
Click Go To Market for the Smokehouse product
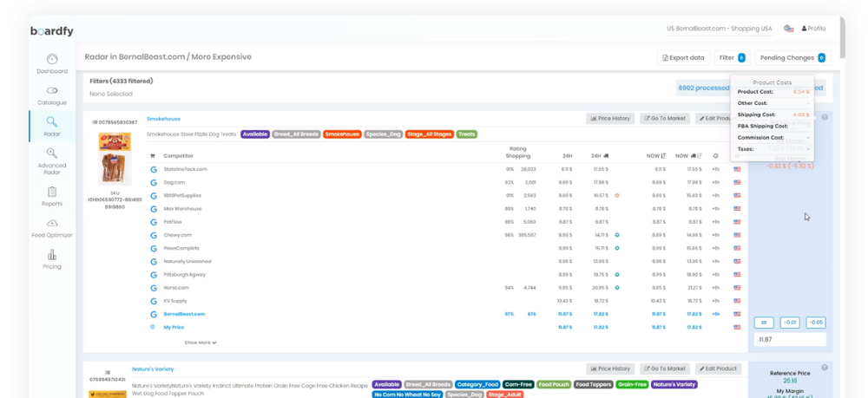tap(665, 118)
